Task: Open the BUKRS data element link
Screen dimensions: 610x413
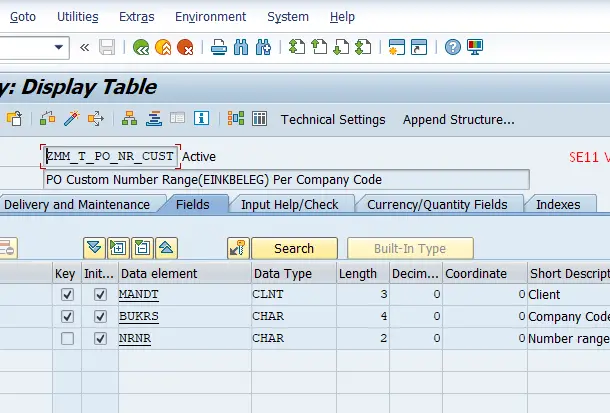Action: (x=138, y=317)
